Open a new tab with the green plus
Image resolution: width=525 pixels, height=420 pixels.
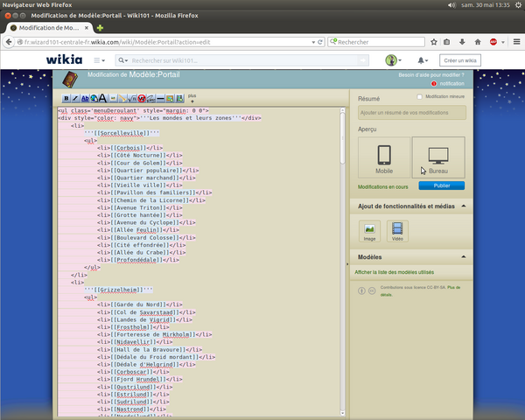coord(100,28)
